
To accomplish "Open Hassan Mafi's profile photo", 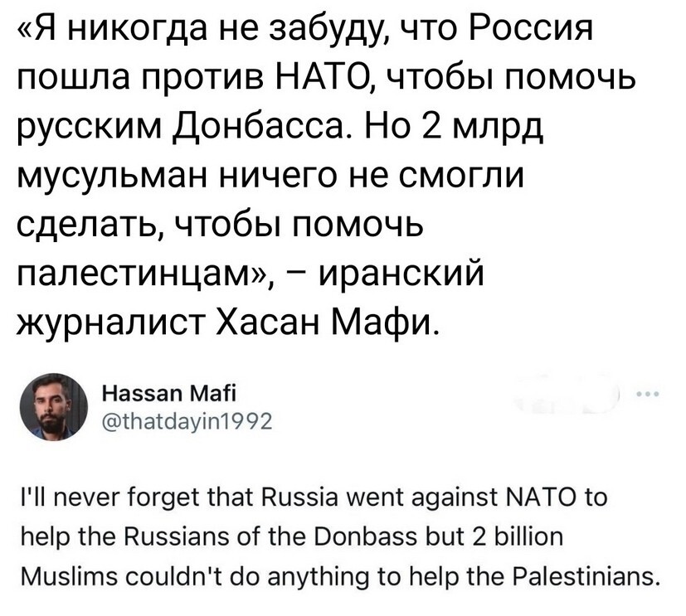I will click(54, 406).
